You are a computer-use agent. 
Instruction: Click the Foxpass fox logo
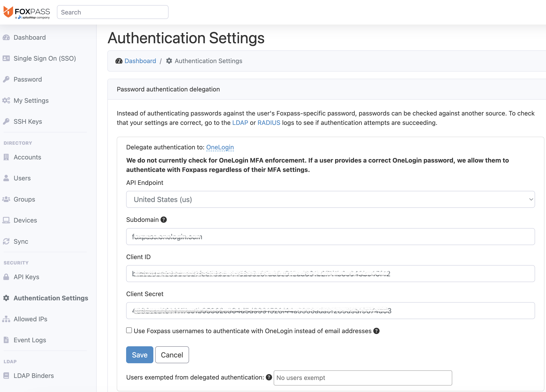click(8, 12)
